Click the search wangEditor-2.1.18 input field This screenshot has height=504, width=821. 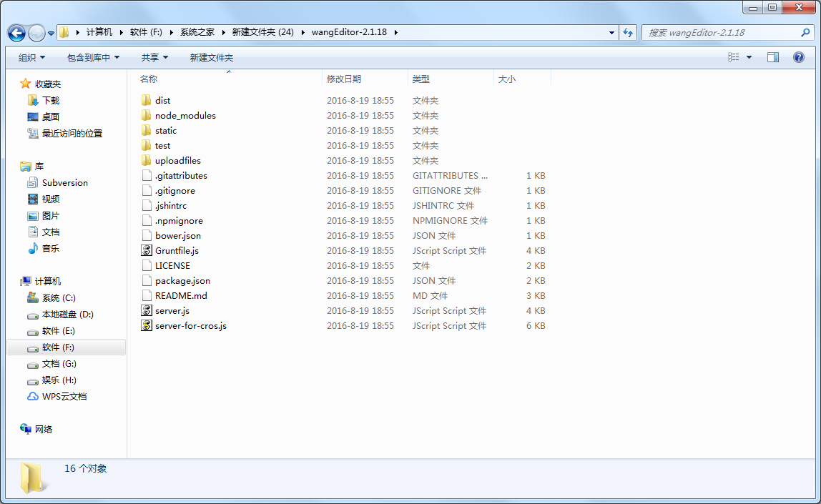(x=719, y=32)
